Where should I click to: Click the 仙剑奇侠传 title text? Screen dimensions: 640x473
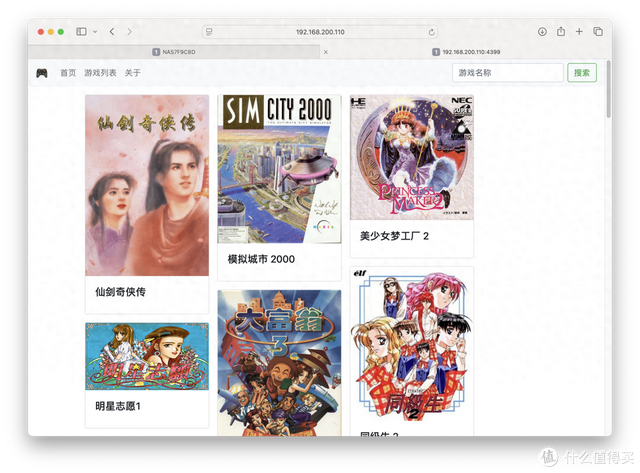point(120,292)
